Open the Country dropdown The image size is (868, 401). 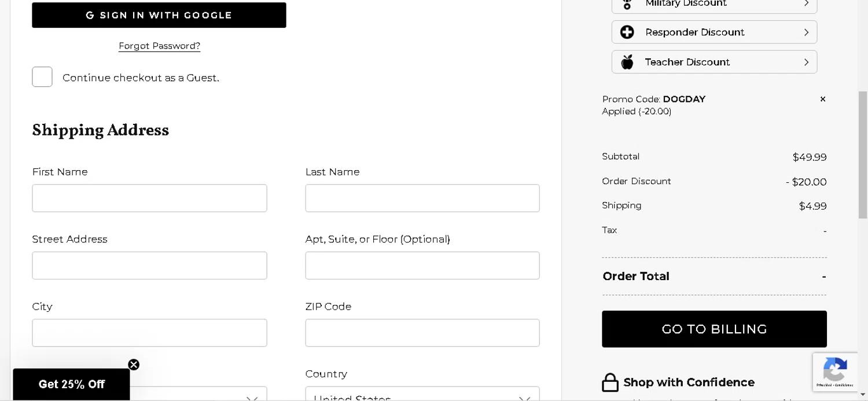(422, 396)
